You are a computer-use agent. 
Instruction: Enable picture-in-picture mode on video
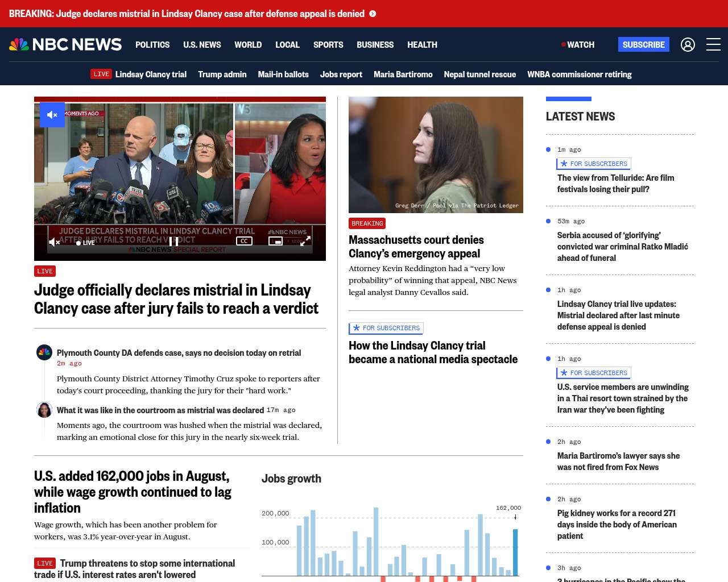click(x=275, y=241)
